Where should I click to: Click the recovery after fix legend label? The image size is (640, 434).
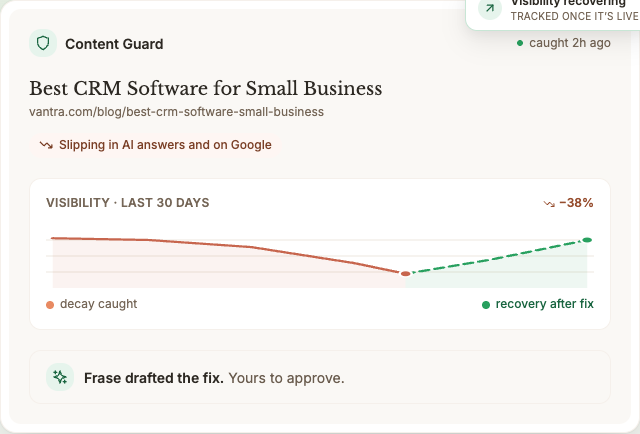[x=544, y=304]
